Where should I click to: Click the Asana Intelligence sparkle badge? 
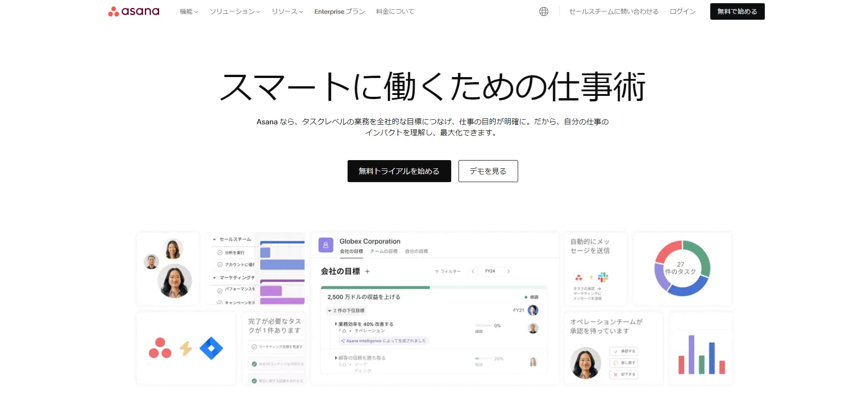pyautogui.click(x=383, y=341)
